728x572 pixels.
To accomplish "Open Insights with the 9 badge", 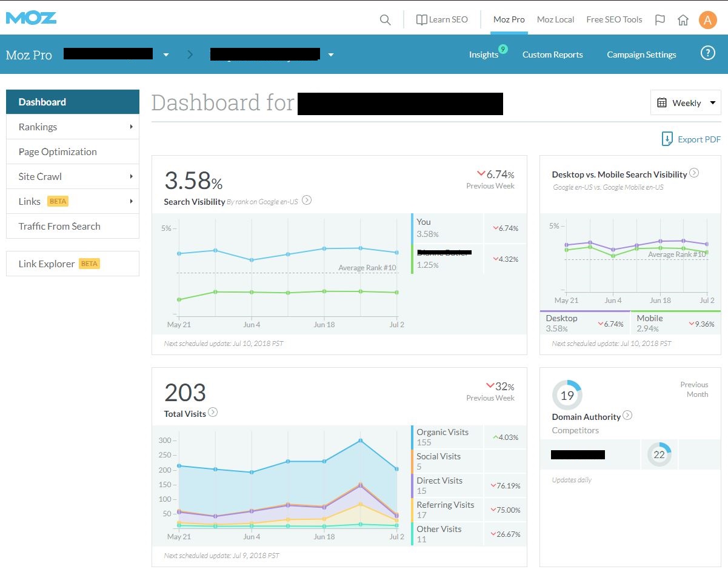I will tap(487, 53).
